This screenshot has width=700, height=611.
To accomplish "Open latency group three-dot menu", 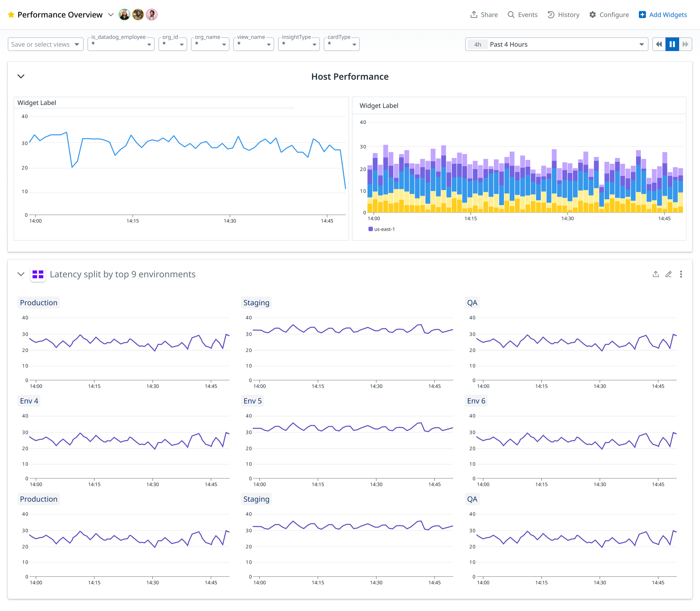I will coord(681,274).
